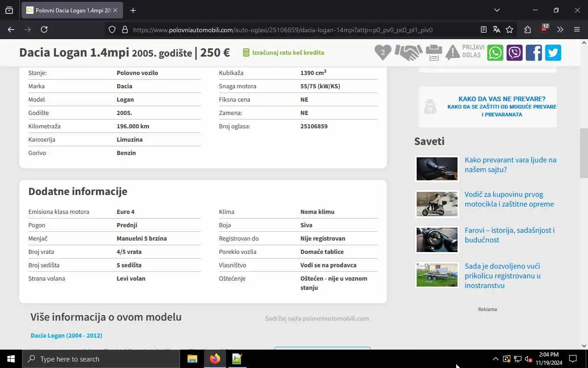Select the Manuelni 5 brzina value
The image size is (588, 368).
141,238
